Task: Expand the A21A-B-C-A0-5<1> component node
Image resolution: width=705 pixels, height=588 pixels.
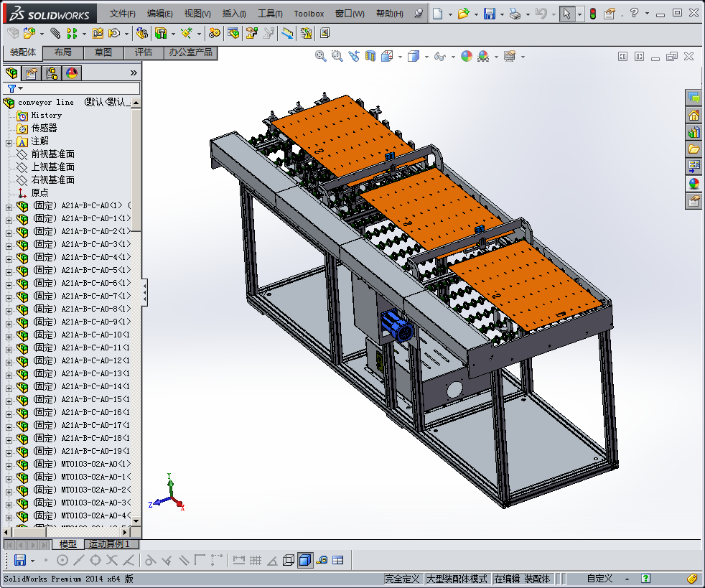Action: (9, 272)
